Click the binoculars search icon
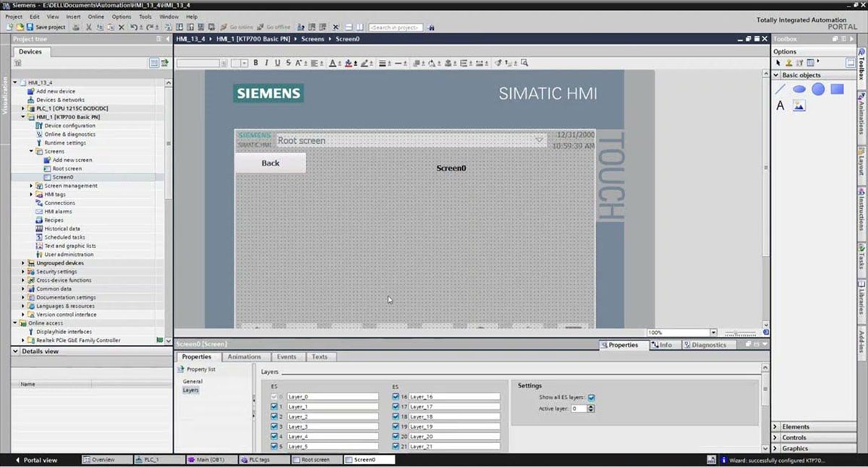Screen dimensions: 868x467 pyautogui.click(x=431, y=27)
